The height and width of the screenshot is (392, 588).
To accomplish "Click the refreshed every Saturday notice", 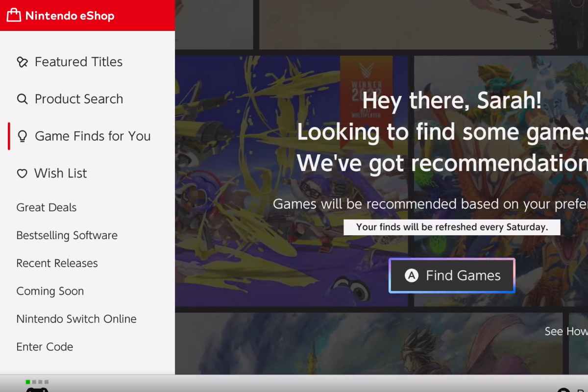I will click(x=451, y=227).
